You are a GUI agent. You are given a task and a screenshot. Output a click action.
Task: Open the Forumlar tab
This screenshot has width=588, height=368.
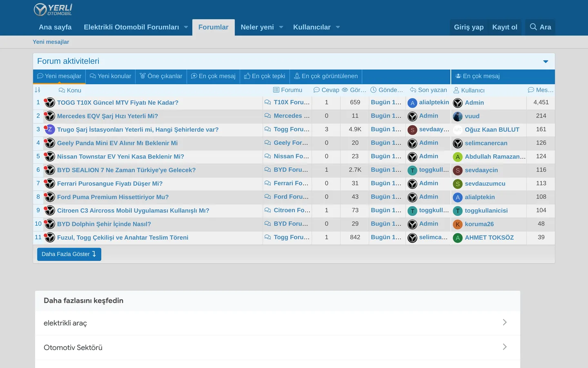(x=214, y=27)
